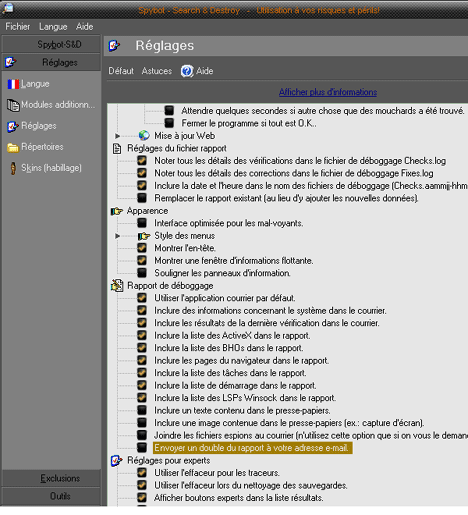The height and width of the screenshot is (515, 468).
Task: Select Apparence tree heading
Action: point(147,211)
